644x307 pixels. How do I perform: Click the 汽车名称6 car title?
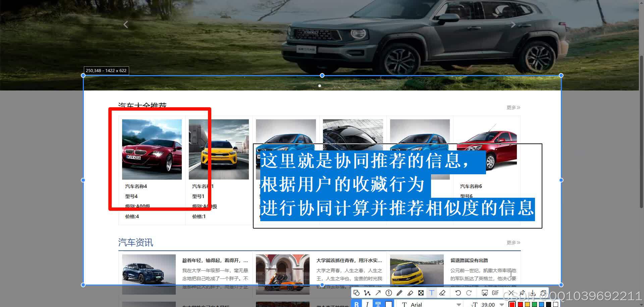(x=471, y=186)
